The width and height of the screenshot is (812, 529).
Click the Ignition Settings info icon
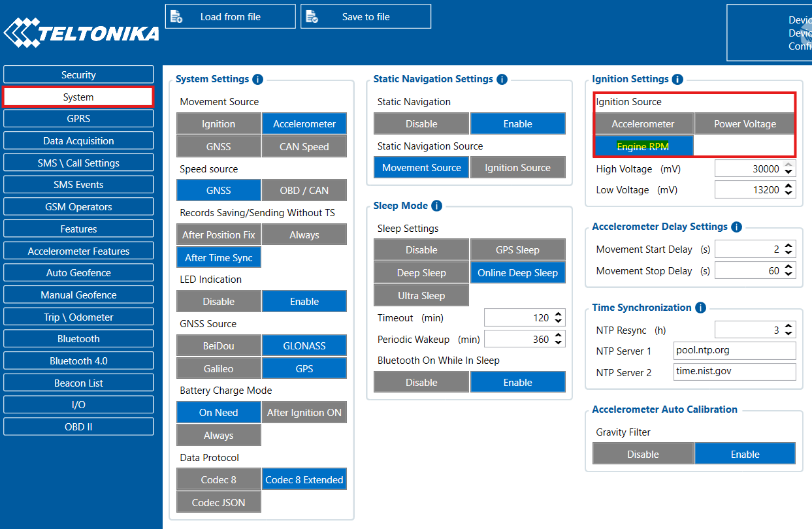(x=677, y=80)
